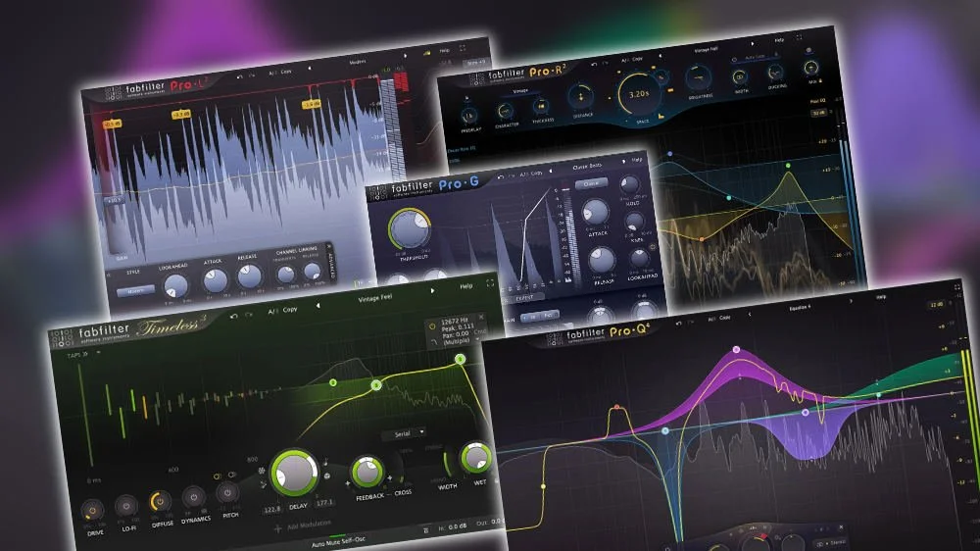The image size is (980, 551).
Task: Toggle the Pitch effect power button
Action: click(227, 493)
